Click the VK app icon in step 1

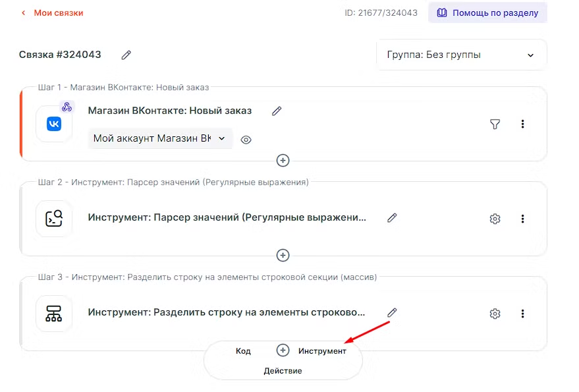pyautogui.click(x=54, y=124)
